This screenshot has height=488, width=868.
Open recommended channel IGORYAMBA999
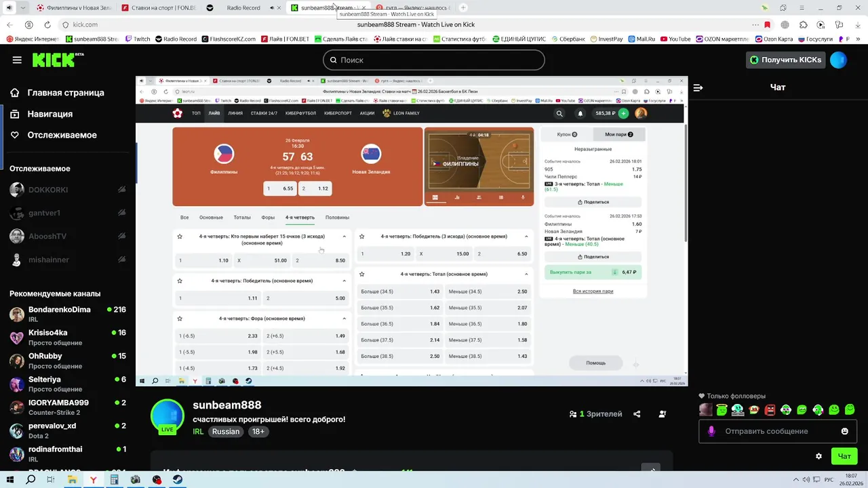tap(68, 407)
